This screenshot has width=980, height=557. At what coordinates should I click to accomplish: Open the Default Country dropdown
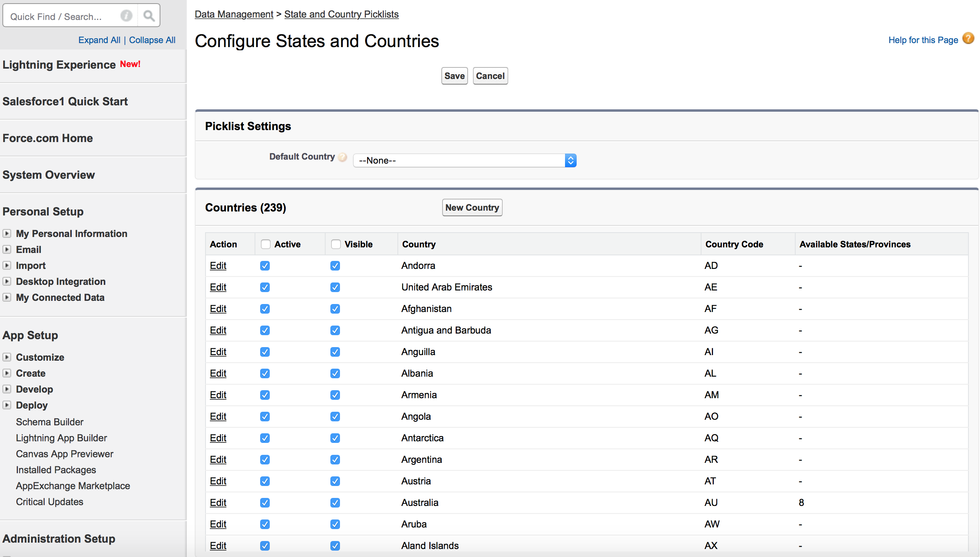click(464, 160)
